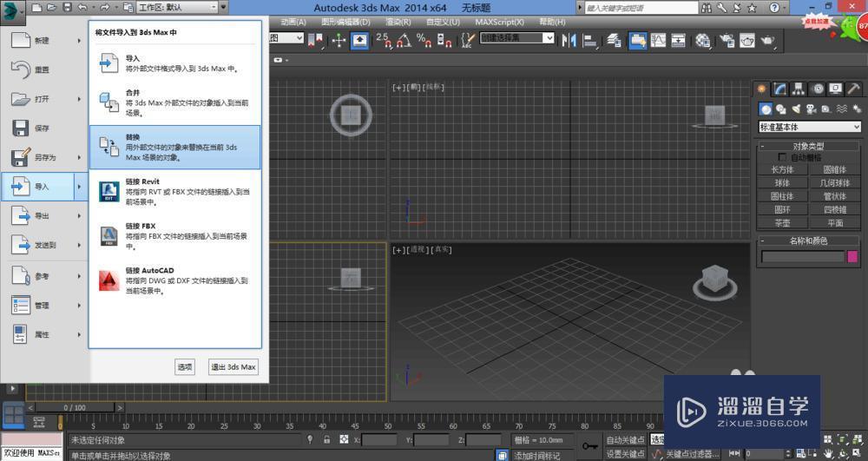The height and width of the screenshot is (461, 868).
Task: Create a 茶壶 teapot primitive
Action: point(782,223)
